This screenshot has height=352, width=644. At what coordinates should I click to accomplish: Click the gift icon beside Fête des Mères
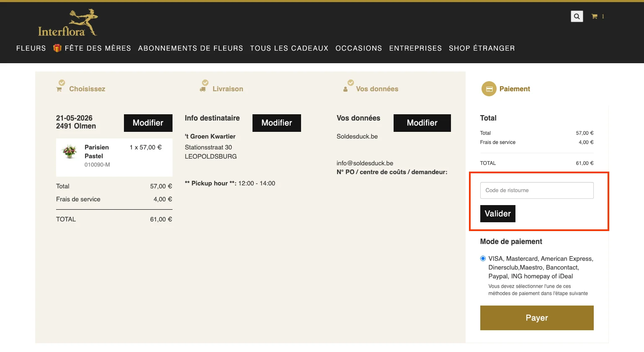click(x=57, y=48)
